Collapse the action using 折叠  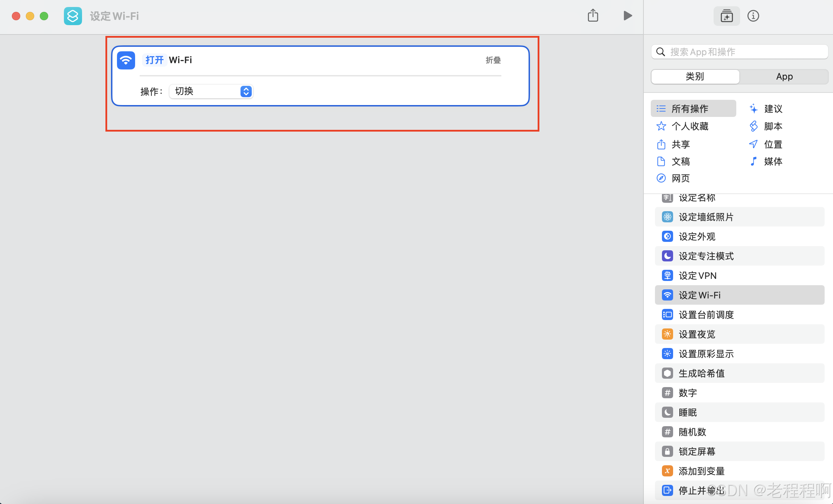pyautogui.click(x=493, y=60)
